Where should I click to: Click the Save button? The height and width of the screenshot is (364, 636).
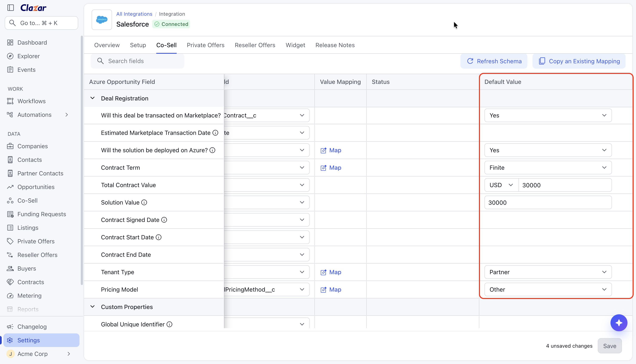(x=609, y=346)
